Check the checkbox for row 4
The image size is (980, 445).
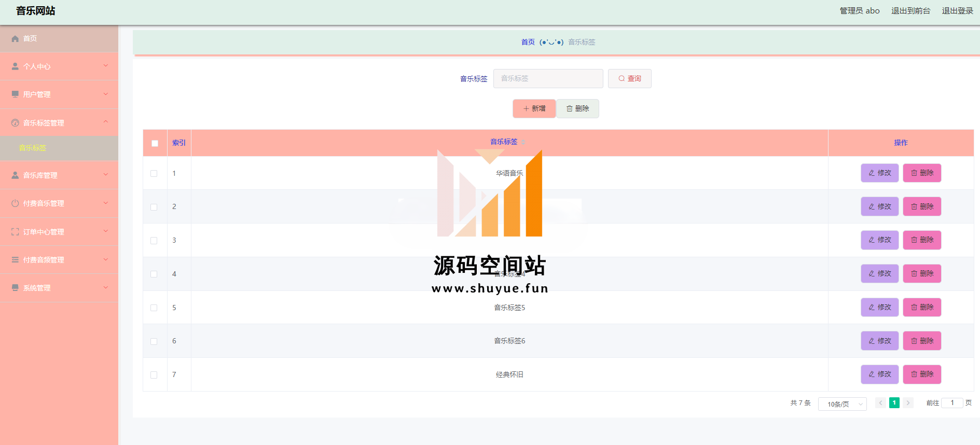click(154, 274)
